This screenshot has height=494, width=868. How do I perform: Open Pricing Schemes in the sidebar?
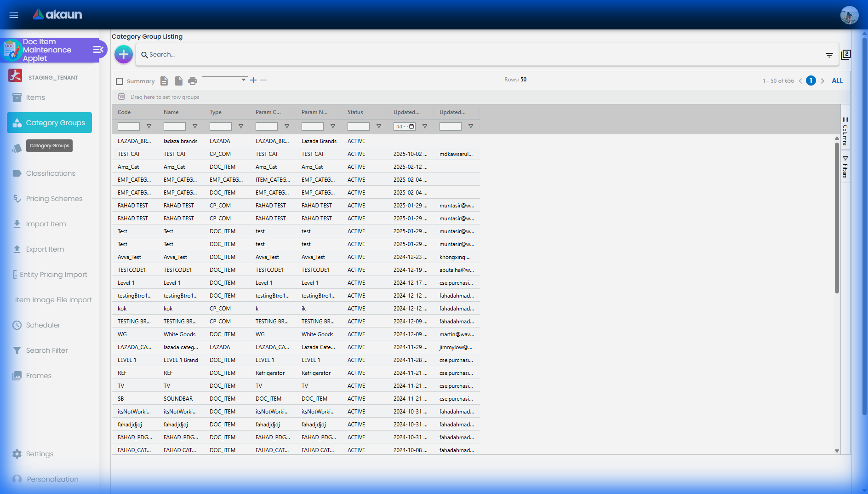tap(54, 199)
